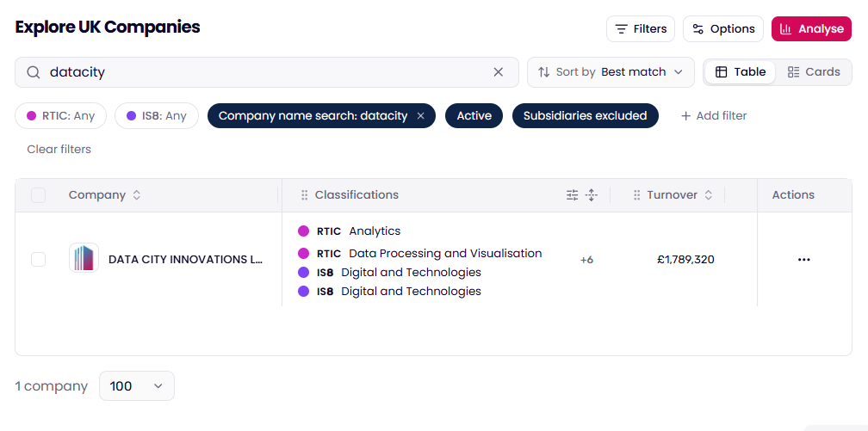This screenshot has height=431, width=868.
Task: Click the Table grid icon
Action: 722,72
